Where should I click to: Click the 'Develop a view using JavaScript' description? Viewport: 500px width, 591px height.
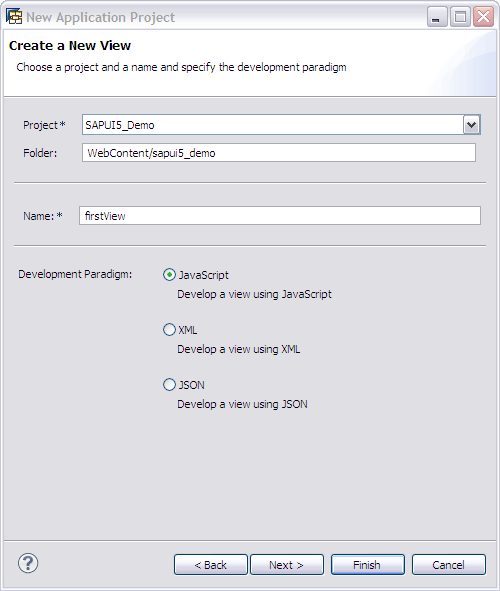point(254,294)
